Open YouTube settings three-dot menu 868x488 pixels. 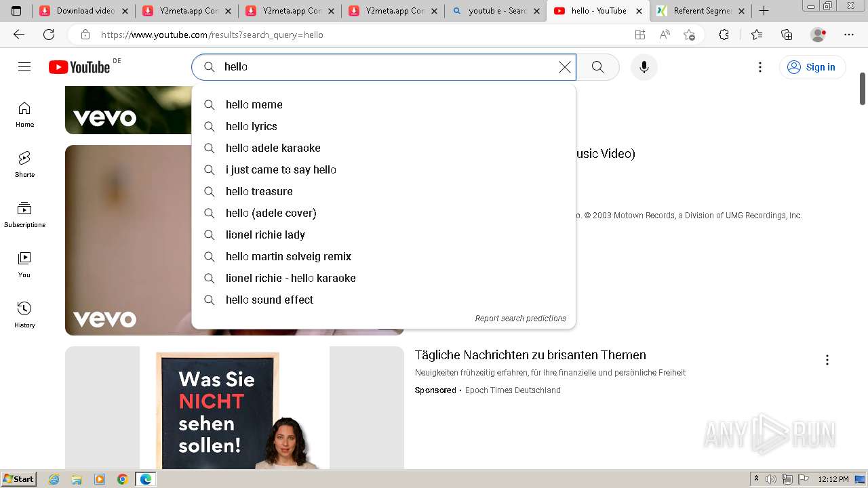[x=760, y=66]
